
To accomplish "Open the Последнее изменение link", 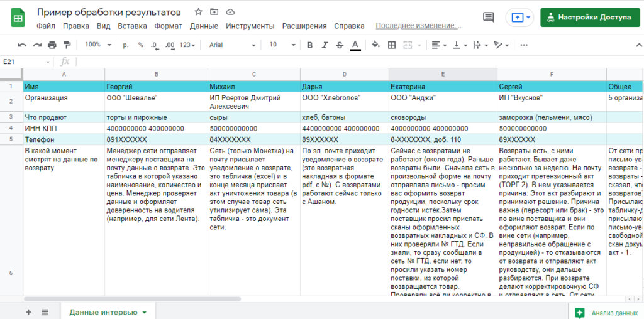I will [x=419, y=26].
